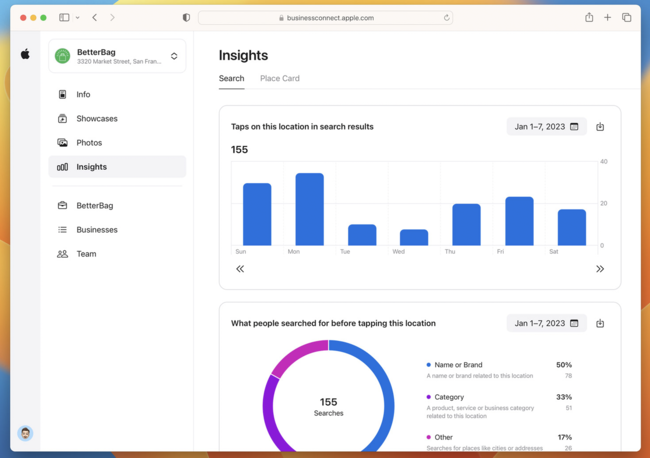650x458 pixels.
Task: Download the Taps on this location data
Action: tap(600, 126)
